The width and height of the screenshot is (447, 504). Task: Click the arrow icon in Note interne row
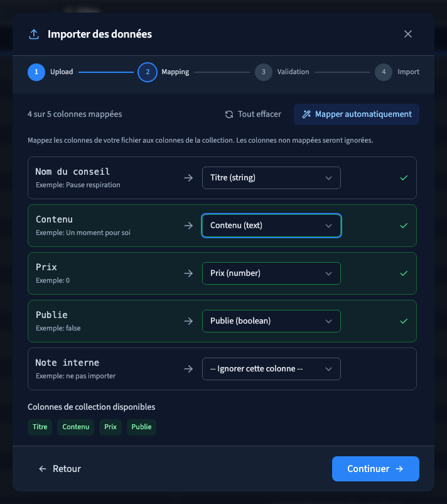coord(188,369)
